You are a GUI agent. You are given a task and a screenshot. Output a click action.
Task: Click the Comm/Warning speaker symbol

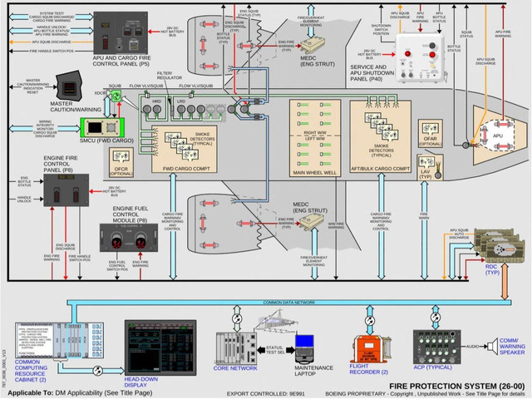pyautogui.click(x=492, y=347)
